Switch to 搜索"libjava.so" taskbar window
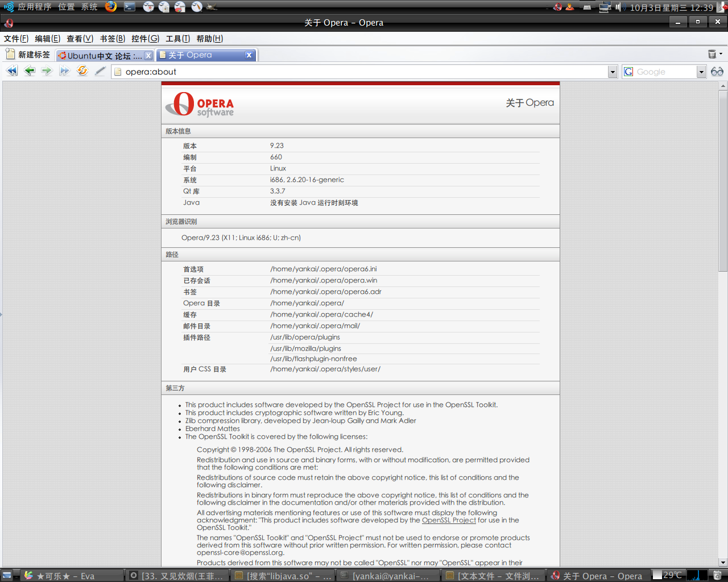This screenshot has height=582, width=728. coord(283,576)
